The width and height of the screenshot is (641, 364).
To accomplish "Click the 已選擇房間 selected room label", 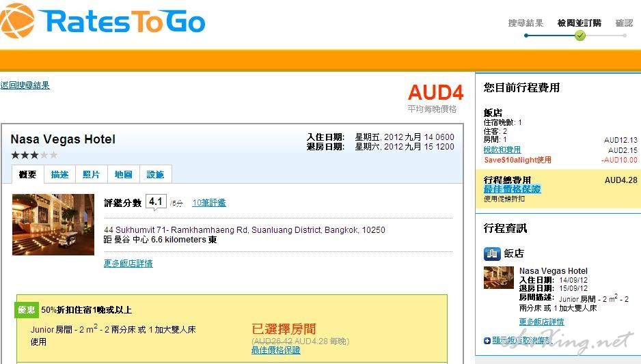I will 284,329.
